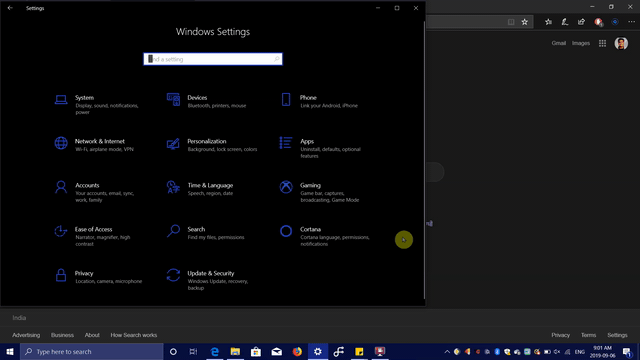640x360 pixels.
Task: Open the Google apps grid icon
Action: point(602,43)
